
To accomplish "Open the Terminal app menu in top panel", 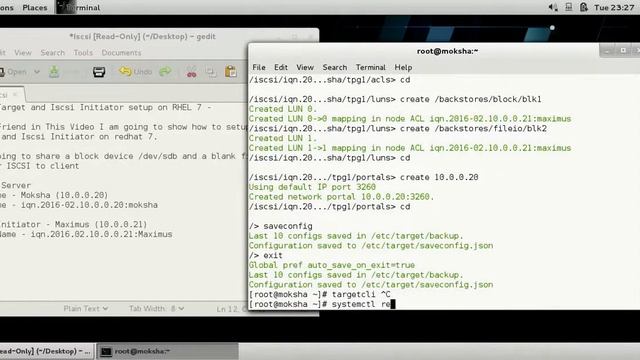I will coord(78,7).
